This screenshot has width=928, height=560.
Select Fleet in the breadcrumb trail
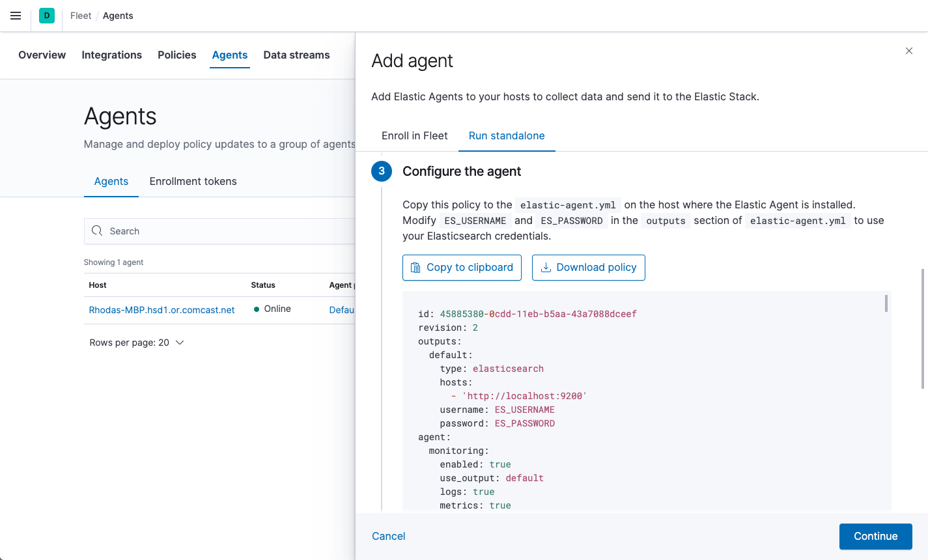pos(80,16)
